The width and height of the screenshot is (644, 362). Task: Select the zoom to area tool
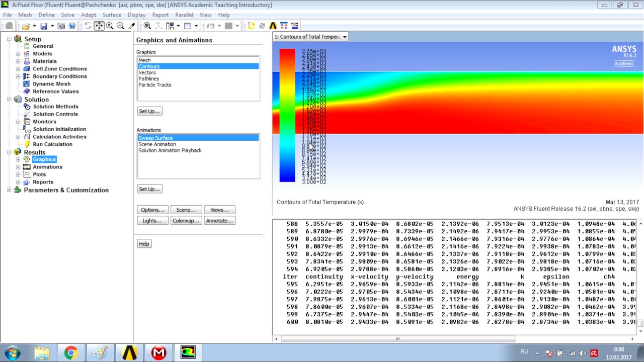pos(120,26)
